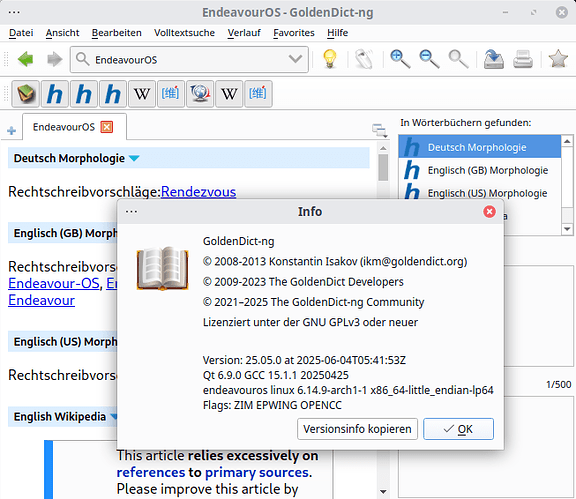Viewport: 576px width, 499px height.
Task: Click the favorites star icon
Action: 558,59
